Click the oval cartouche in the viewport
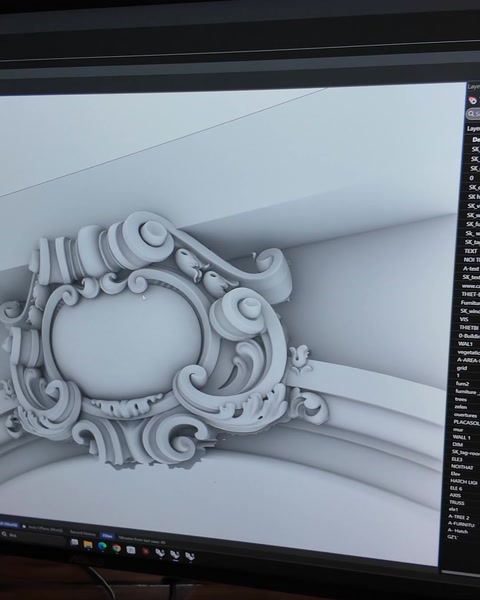Image resolution: width=480 pixels, height=600 pixels. 126,341
